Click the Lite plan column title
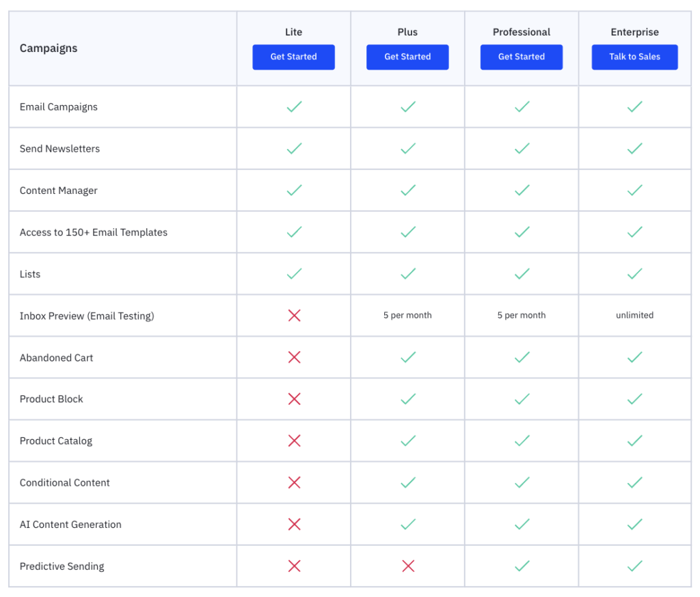 click(x=293, y=32)
